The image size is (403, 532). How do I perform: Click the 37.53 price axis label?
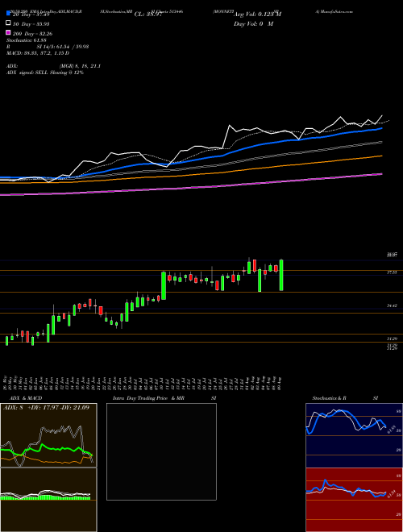coord(393,272)
